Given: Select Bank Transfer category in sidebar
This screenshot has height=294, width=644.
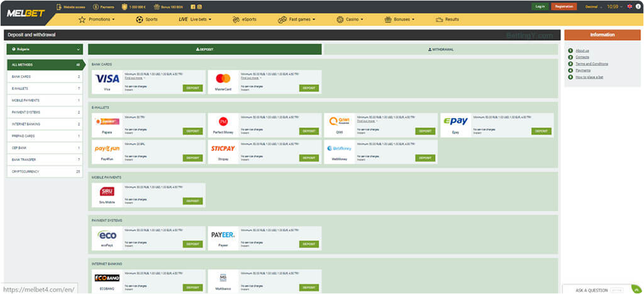Looking at the screenshot, I should [45, 160].
